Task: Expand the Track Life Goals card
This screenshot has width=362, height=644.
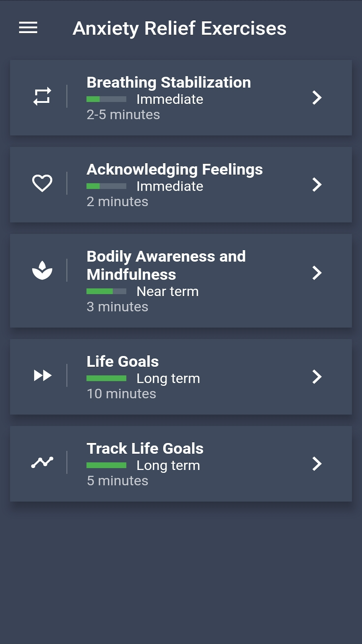Action: [316, 464]
